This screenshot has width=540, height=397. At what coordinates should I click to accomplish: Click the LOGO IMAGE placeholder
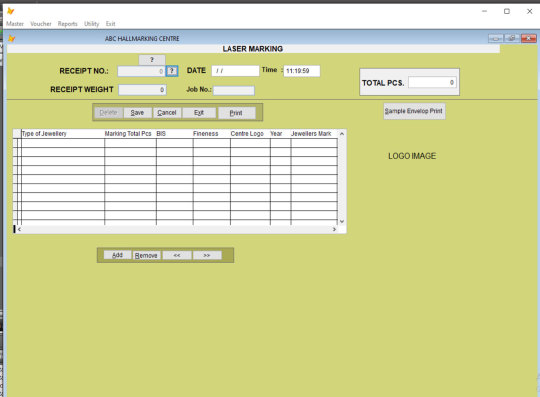412,156
